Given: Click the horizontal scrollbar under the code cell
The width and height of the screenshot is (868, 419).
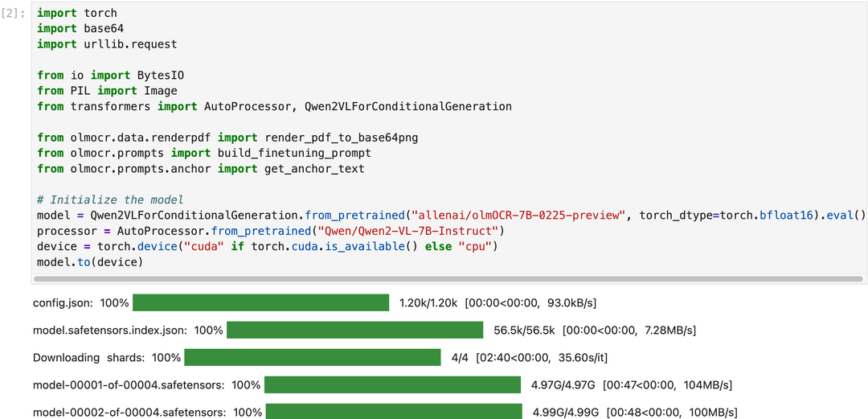Looking at the screenshot, I should [448, 279].
